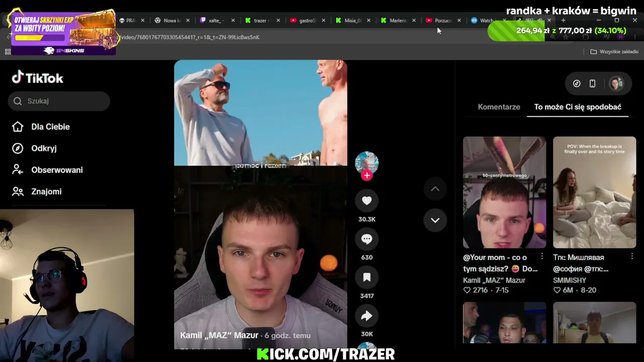
Task: Open the profile avatar in top bar
Action: (616, 84)
